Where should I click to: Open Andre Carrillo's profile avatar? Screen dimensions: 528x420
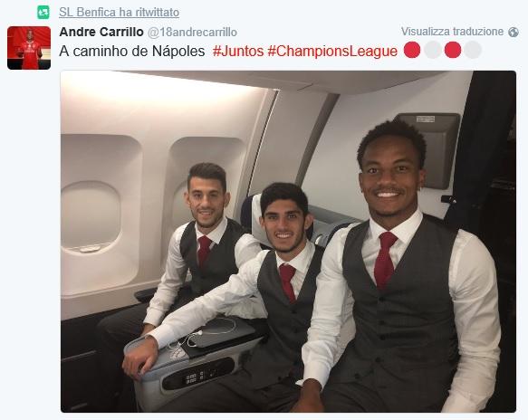click(29, 48)
